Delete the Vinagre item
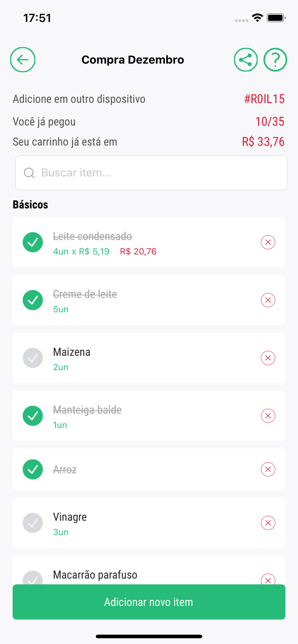Viewport: 298px width, 644px height. tap(268, 523)
